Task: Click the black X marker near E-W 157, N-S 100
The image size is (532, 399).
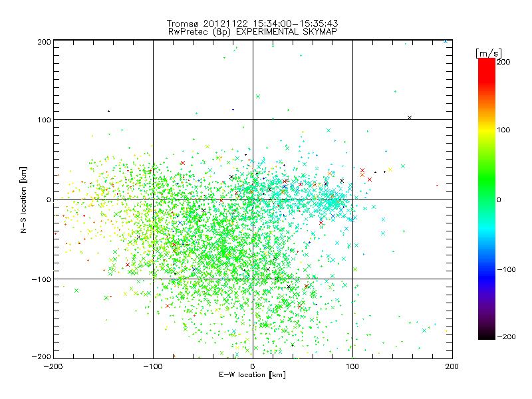Action: [x=410, y=118]
